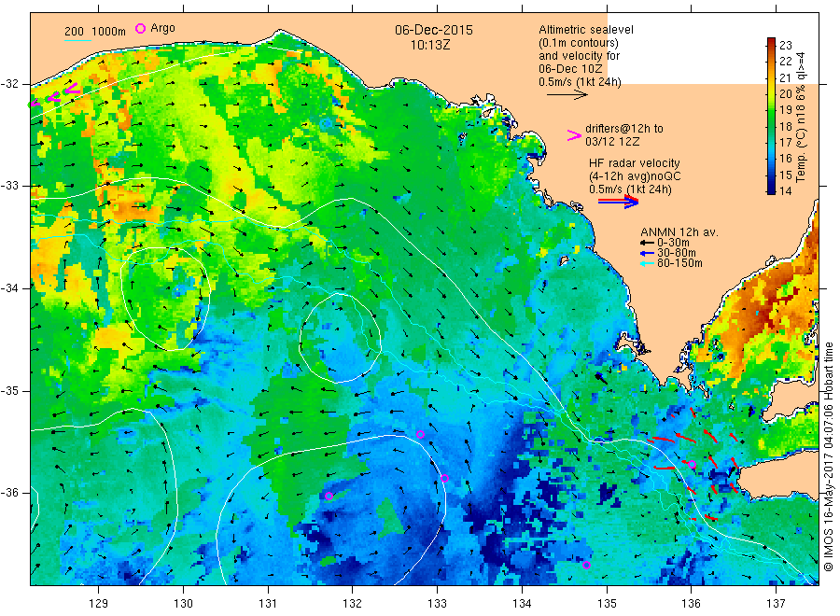Click the longitude label 129

99,604
